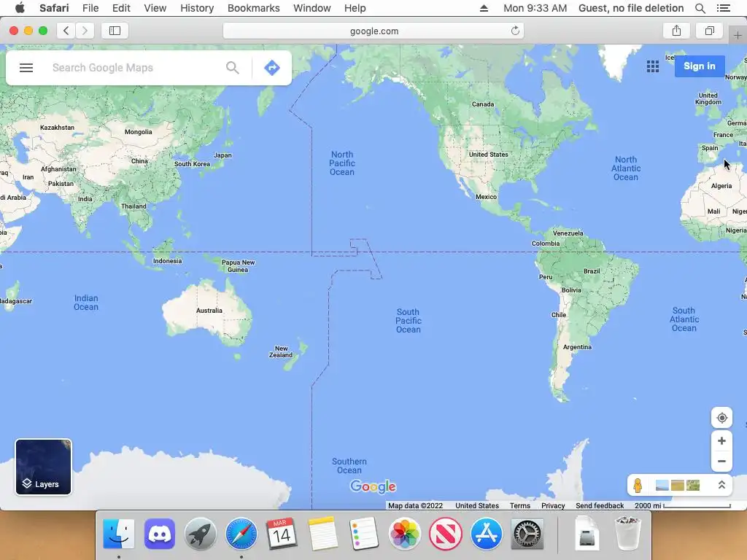Show the tab overview in Safari
Screen dimensions: 747x560
709,31
